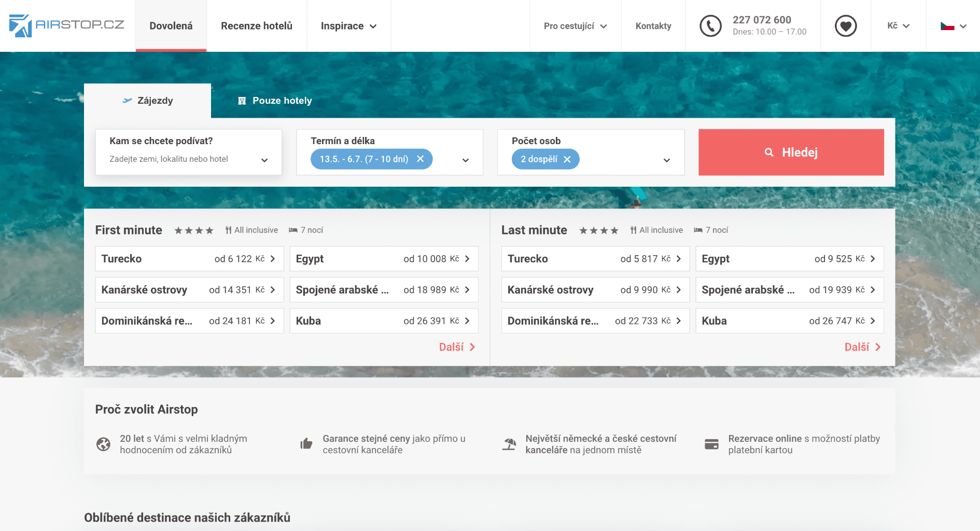
Task: Click the thumbs-up icon for Garance stejné ceny
Action: 306,444
